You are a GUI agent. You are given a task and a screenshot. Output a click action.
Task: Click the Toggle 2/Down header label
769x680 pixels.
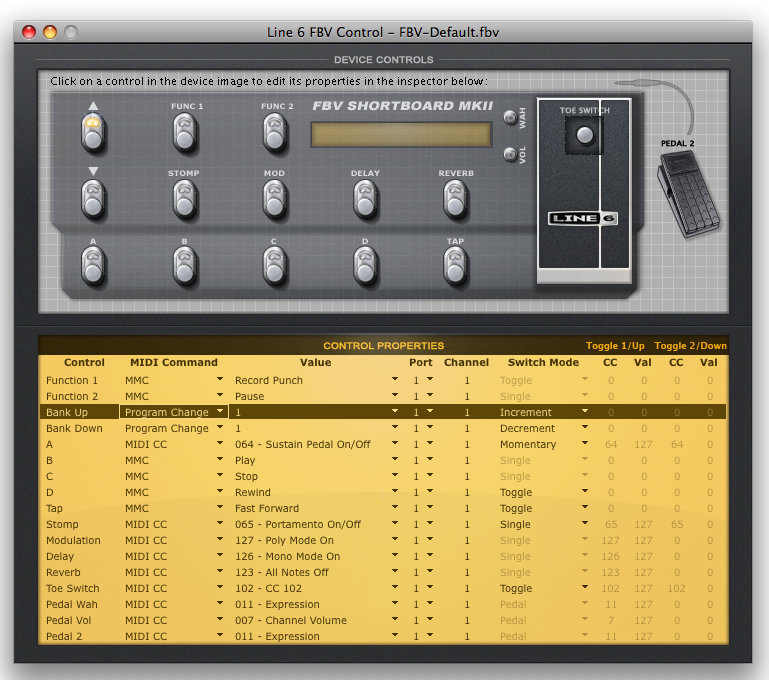(x=691, y=346)
